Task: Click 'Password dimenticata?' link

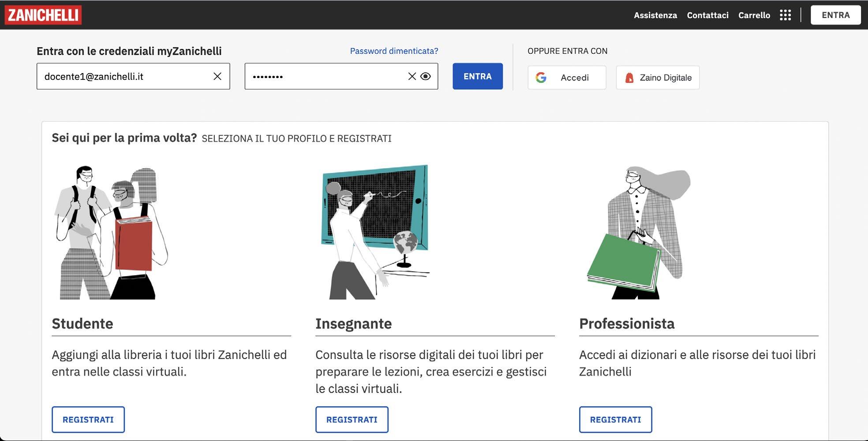Action: click(394, 51)
